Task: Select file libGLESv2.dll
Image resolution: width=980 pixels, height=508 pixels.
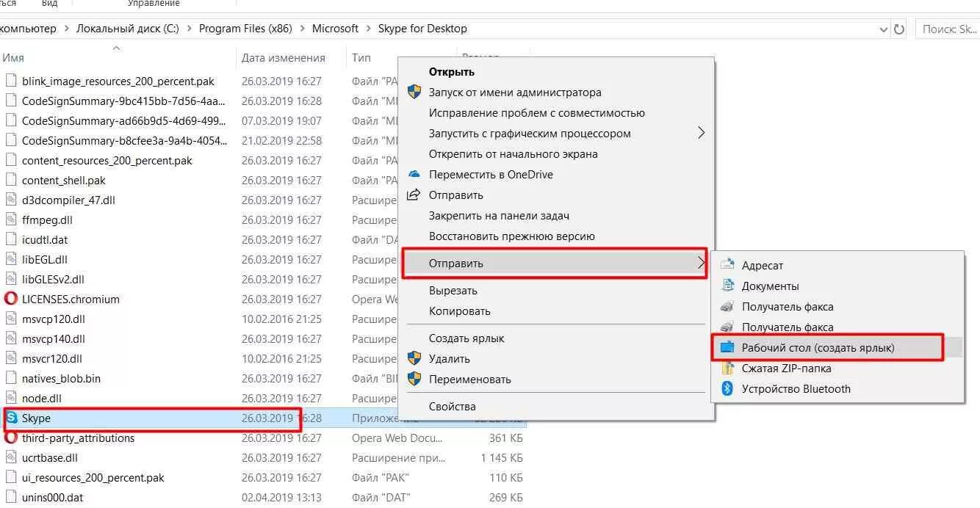Action: 53,279
